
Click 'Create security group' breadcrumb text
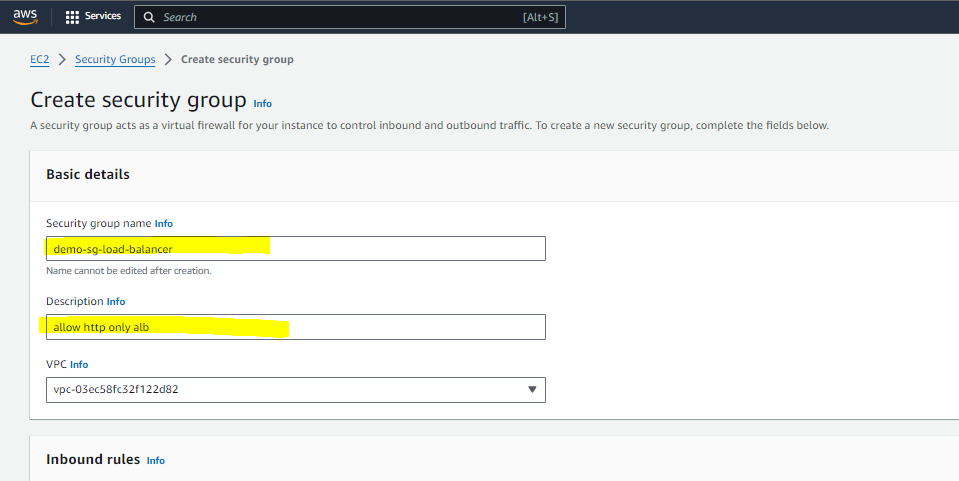[x=237, y=59]
